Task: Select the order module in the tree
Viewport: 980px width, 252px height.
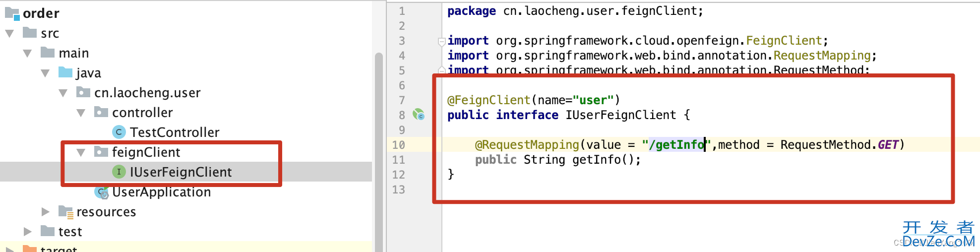Action: click(x=41, y=13)
